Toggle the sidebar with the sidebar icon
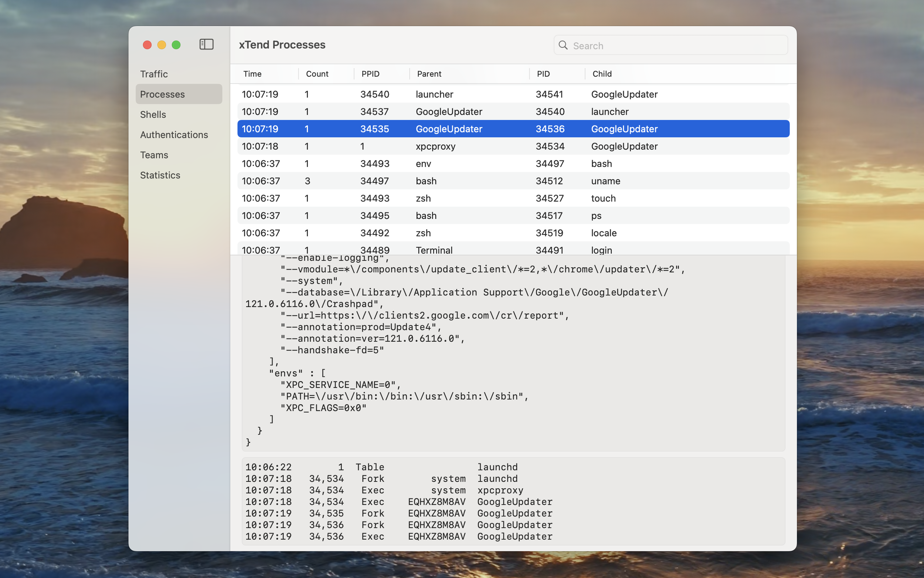Screen dimensions: 924x578 pyautogui.click(x=206, y=44)
